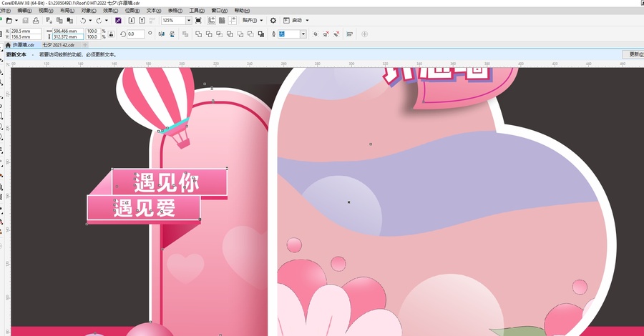Click the Undo arrow icon
The height and width of the screenshot is (336, 644).
pyautogui.click(x=84, y=21)
